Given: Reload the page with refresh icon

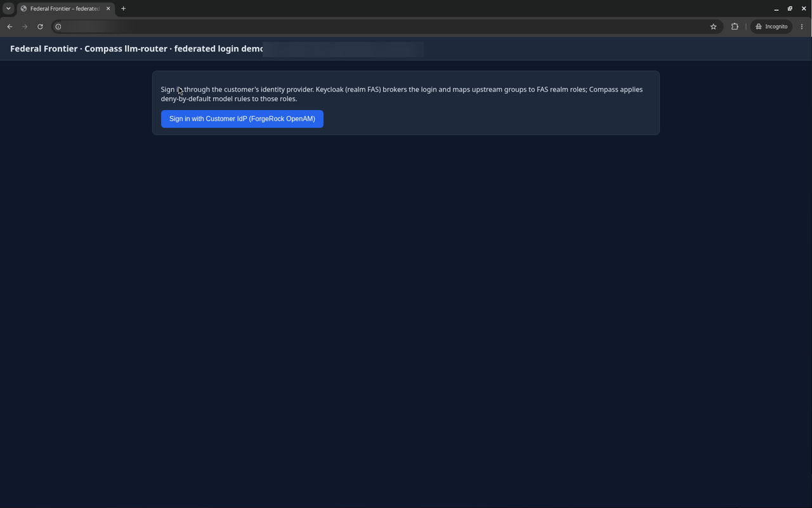Looking at the screenshot, I should (x=40, y=27).
